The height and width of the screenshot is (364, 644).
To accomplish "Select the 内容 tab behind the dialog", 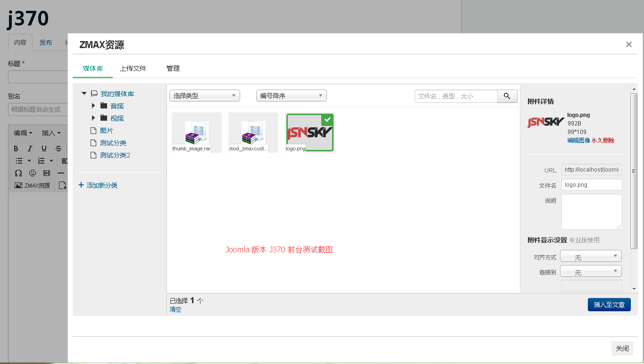I will [20, 42].
